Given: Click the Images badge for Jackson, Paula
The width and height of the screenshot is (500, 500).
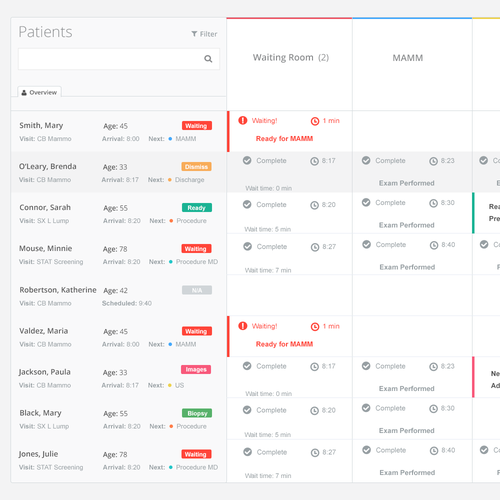Looking at the screenshot, I should tap(196, 369).
